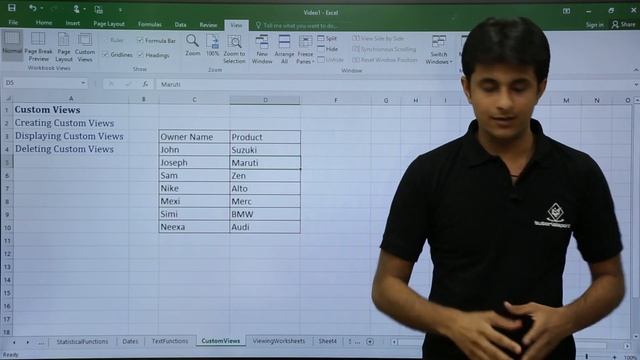The width and height of the screenshot is (640, 360).
Task: Click the Select All corner triangle
Action: (x=8, y=99)
